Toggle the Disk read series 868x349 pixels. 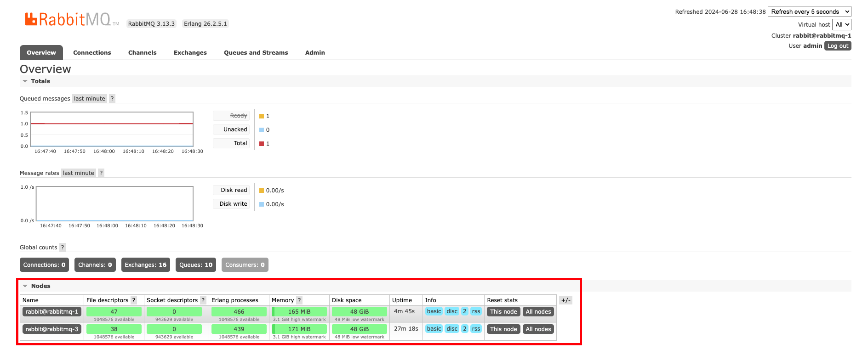coord(231,190)
